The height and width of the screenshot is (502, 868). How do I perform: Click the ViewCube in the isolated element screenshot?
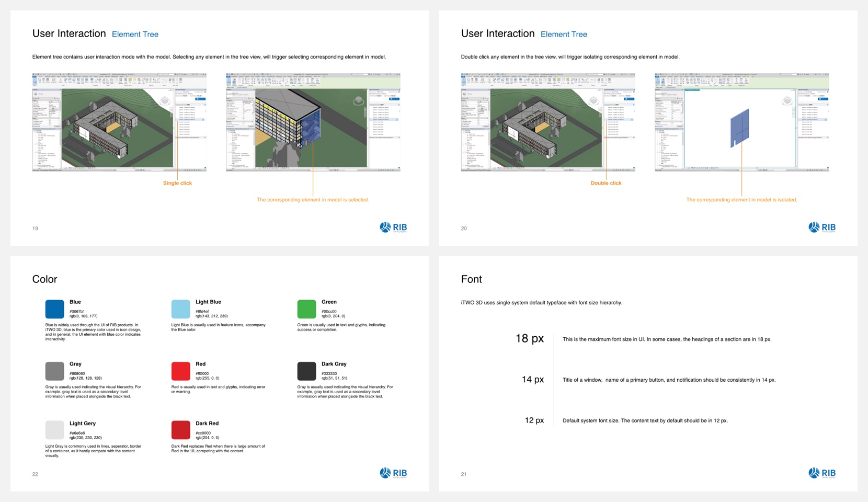coord(787,101)
